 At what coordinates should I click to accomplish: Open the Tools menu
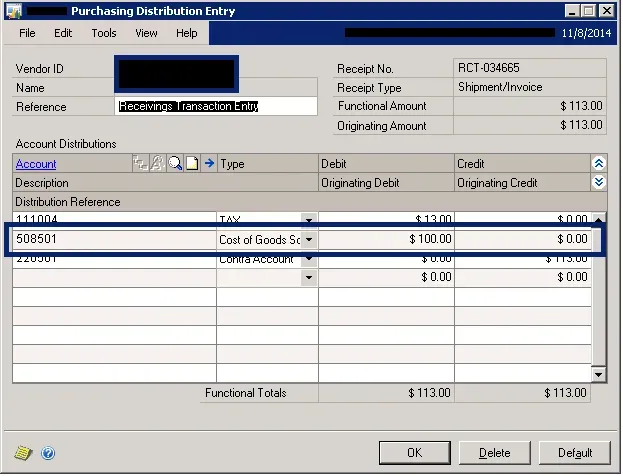pyautogui.click(x=104, y=33)
